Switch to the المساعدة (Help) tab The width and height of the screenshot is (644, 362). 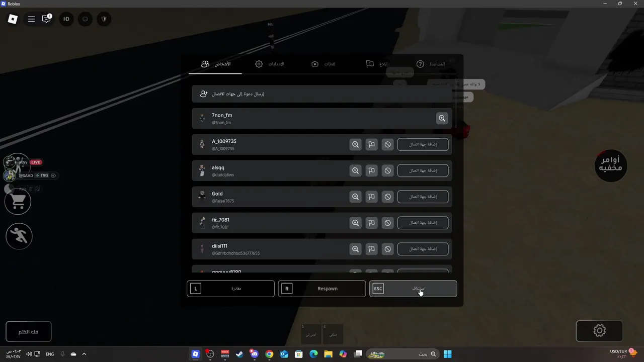(x=431, y=64)
